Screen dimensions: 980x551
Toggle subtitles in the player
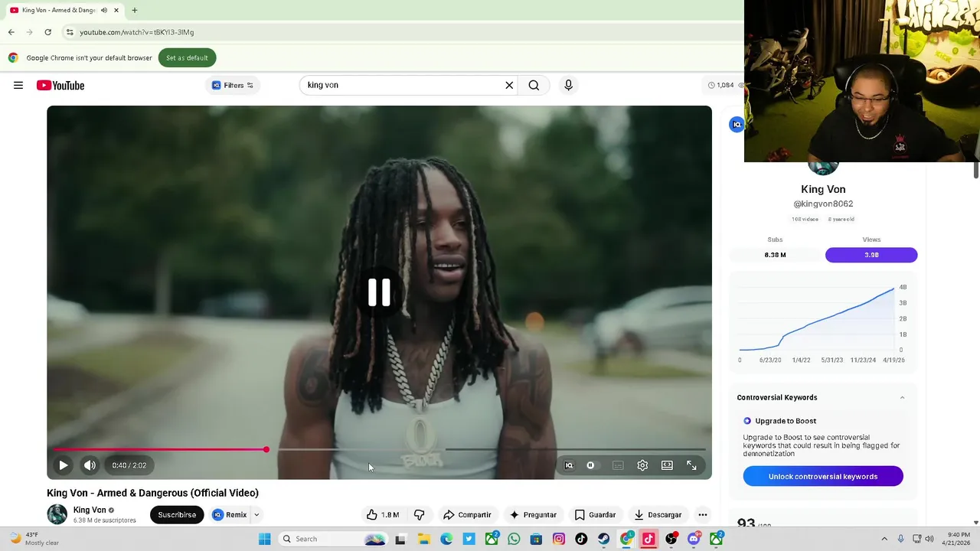pyautogui.click(x=618, y=465)
